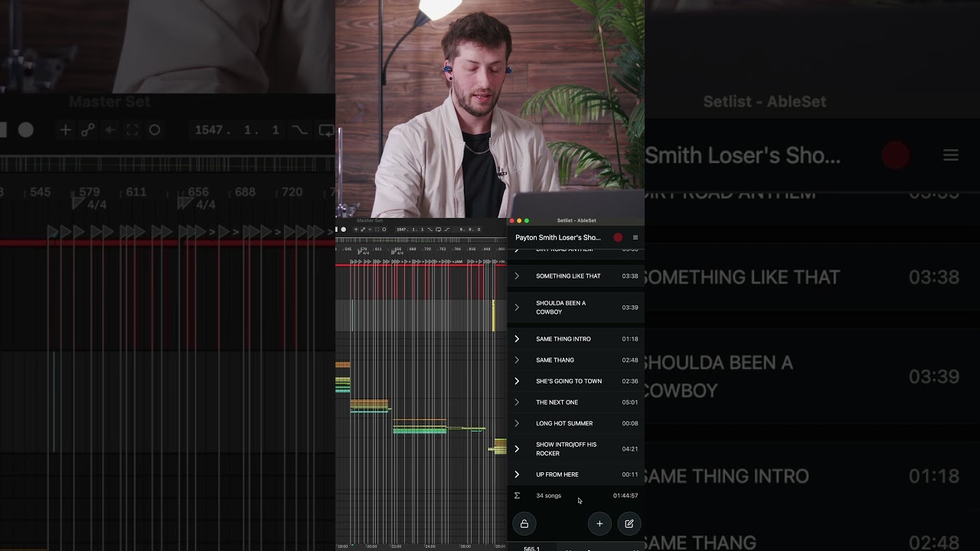Select the orange clip at the left edge
This screenshot has height=551, width=980.
[342, 365]
